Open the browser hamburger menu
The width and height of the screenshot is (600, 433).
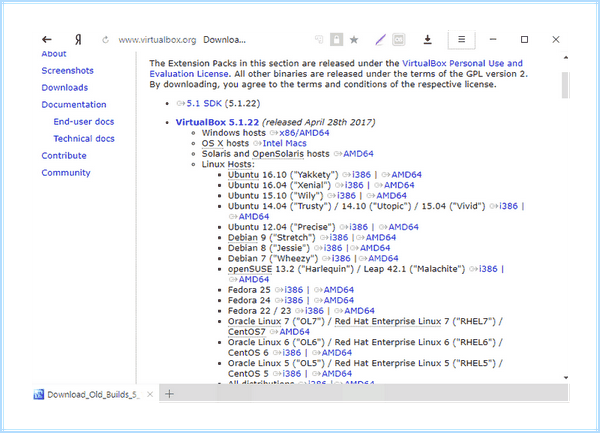461,39
